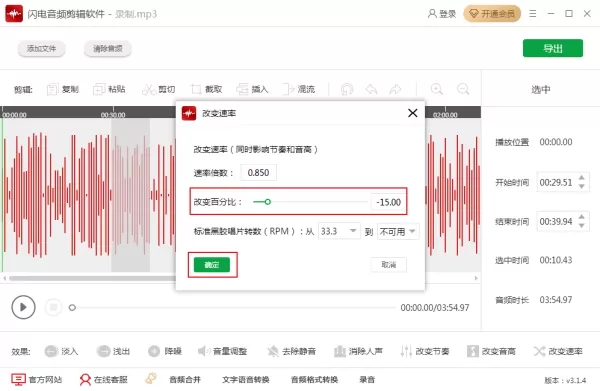Click the version text v3.1.4
600x391 pixels.
(576, 380)
